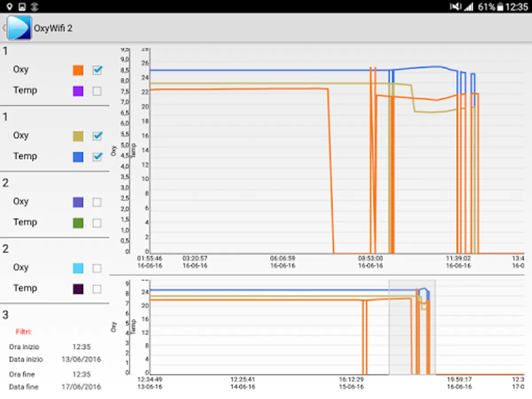Enable the cyan Oxy checkbox
Image resolution: width=532 pixels, height=399 pixels.
pos(97,268)
